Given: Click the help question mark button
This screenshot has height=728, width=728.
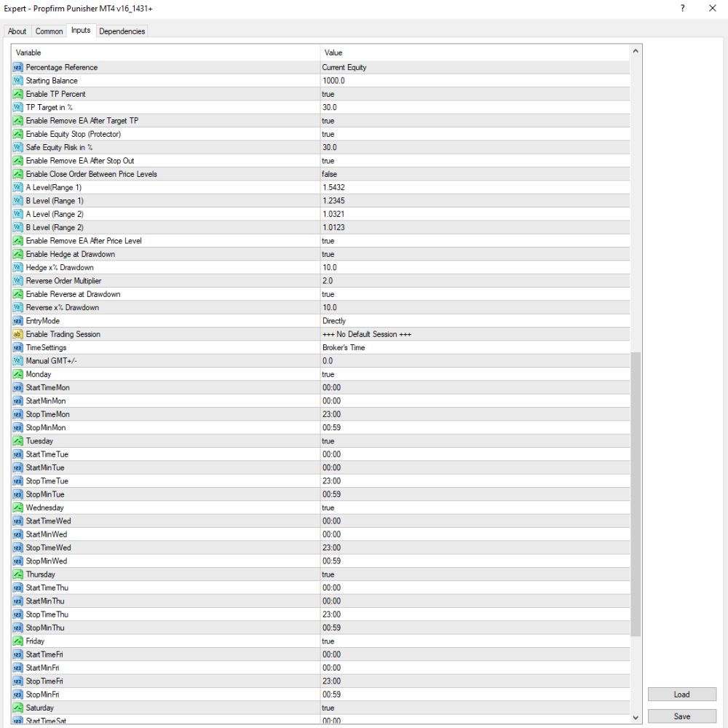Looking at the screenshot, I should pos(683,8).
